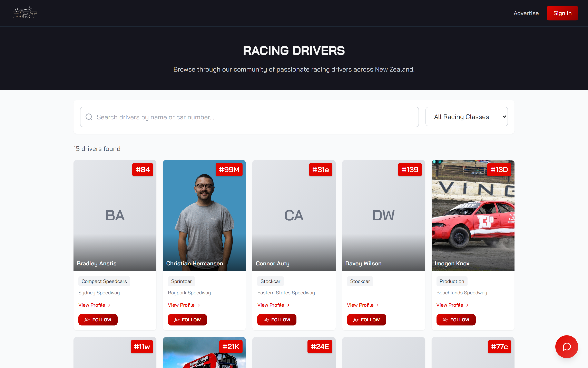
Task: View Christian Hermansen profile
Action: tap(184, 305)
